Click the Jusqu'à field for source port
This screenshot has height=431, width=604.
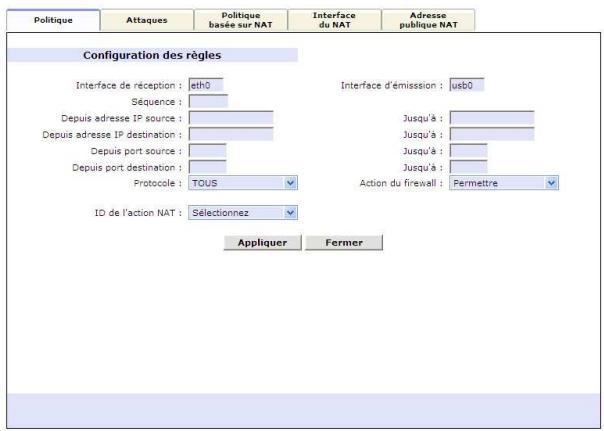[x=468, y=150]
